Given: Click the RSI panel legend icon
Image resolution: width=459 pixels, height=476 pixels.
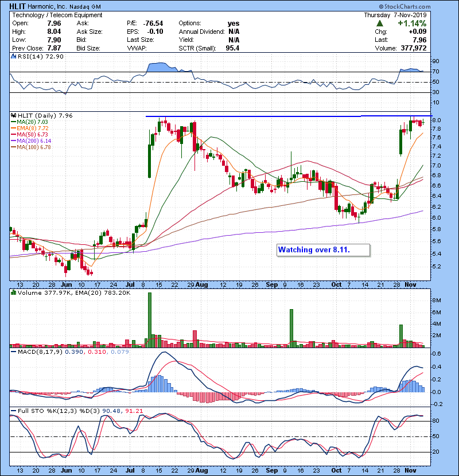Looking at the screenshot, I should 13,56.
